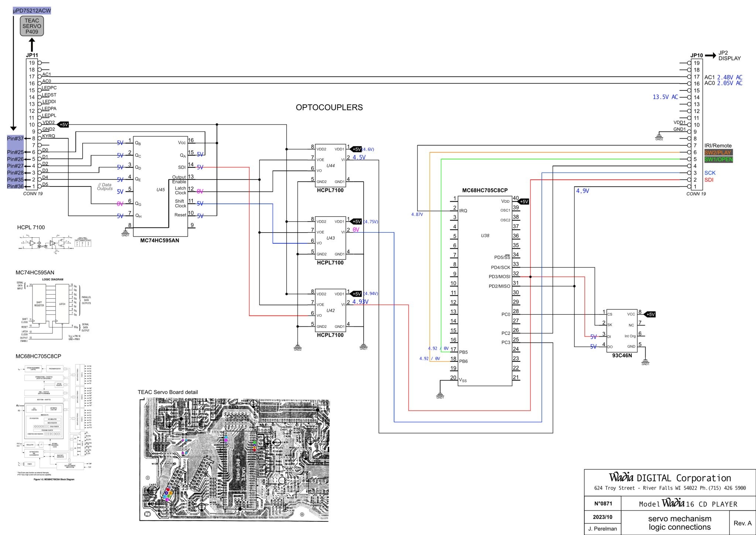This screenshot has width=756, height=535.
Task: Click the 93C46N EEPROM label
Action: click(x=622, y=356)
